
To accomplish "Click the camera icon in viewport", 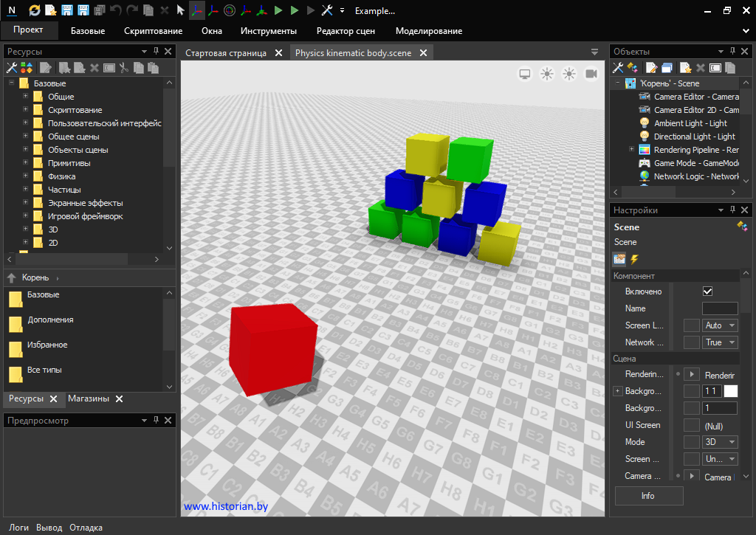I will click(591, 74).
